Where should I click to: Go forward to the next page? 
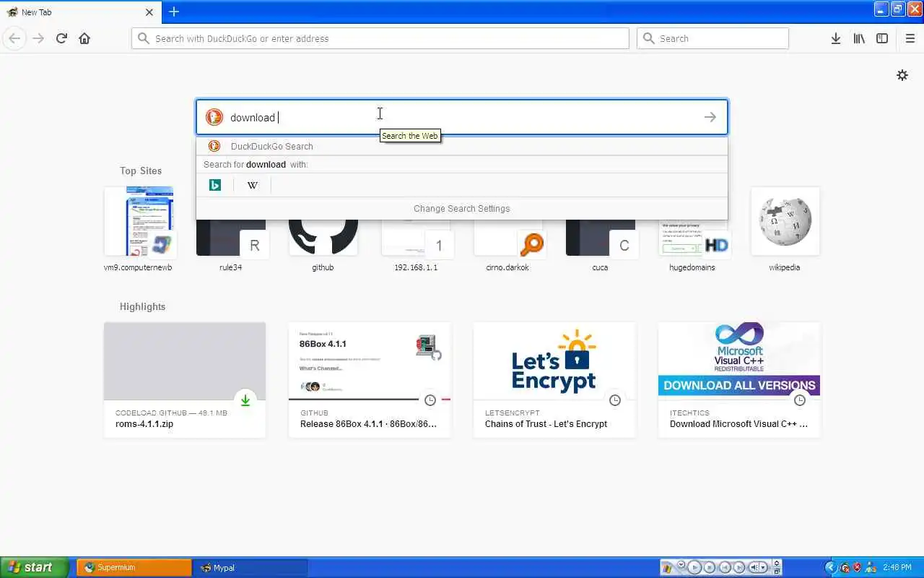[x=38, y=38]
